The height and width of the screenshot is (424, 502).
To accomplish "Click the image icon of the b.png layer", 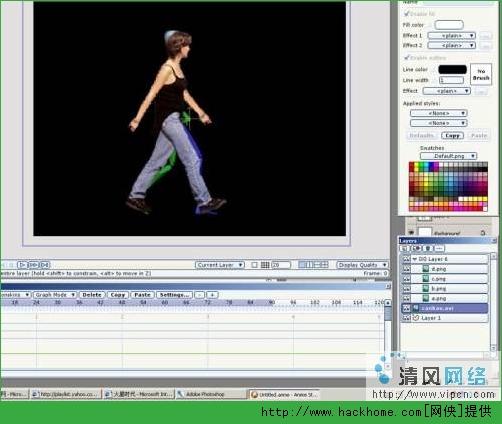I will (426, 288).
